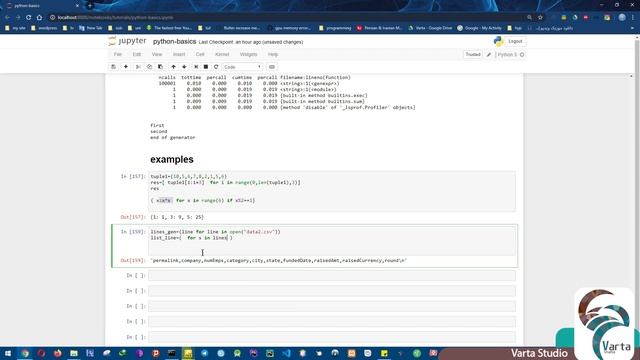640x360 pixels.
Task: Move selected cell down
Action: tap(184, 67)
